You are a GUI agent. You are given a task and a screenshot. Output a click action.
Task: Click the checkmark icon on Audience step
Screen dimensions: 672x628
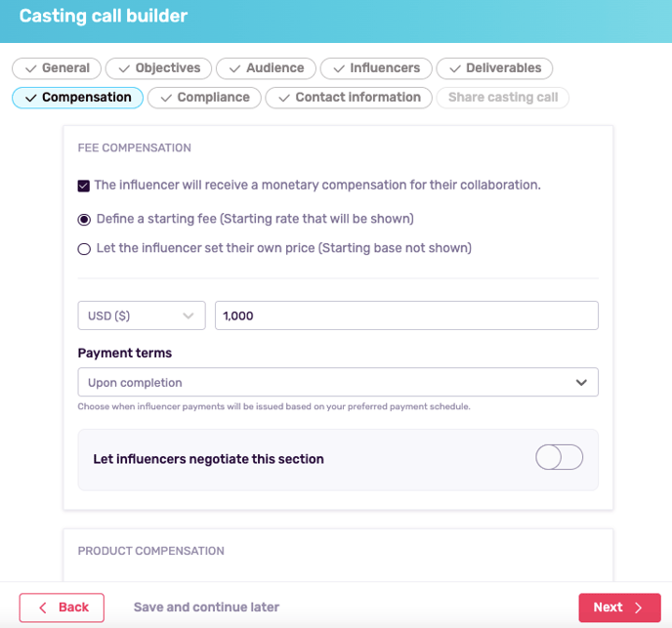coord(234,68)
